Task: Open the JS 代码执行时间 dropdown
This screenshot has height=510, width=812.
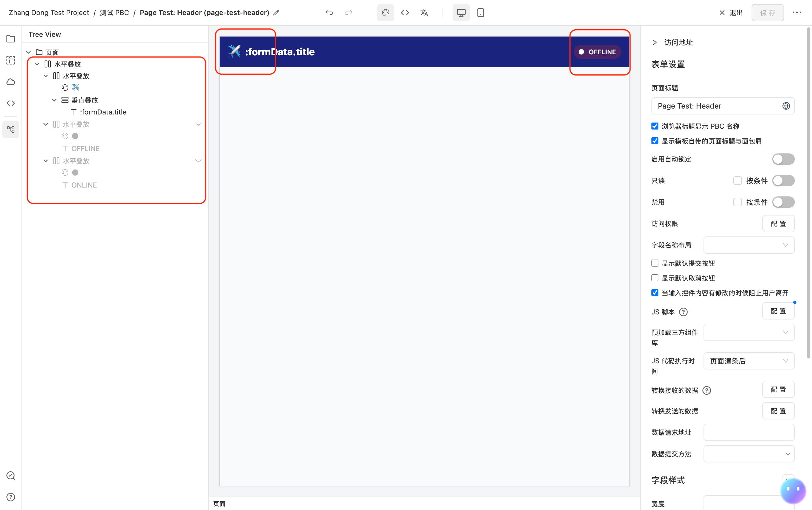Action: (749, 361)
